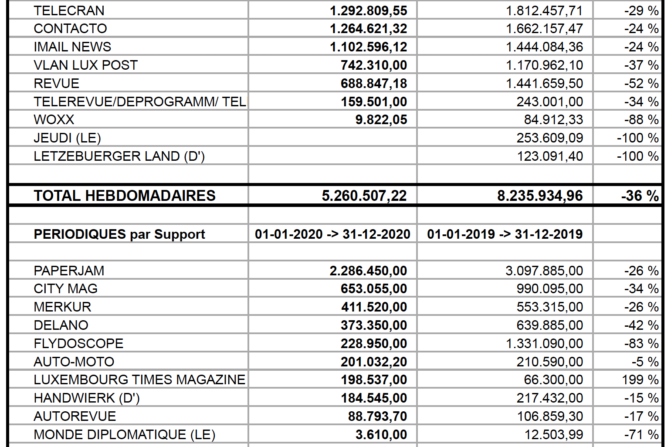This screenshot has width=671, height=447.
Task: Click total 2019 value 8.235.934,96
Action: coord(540,196)
